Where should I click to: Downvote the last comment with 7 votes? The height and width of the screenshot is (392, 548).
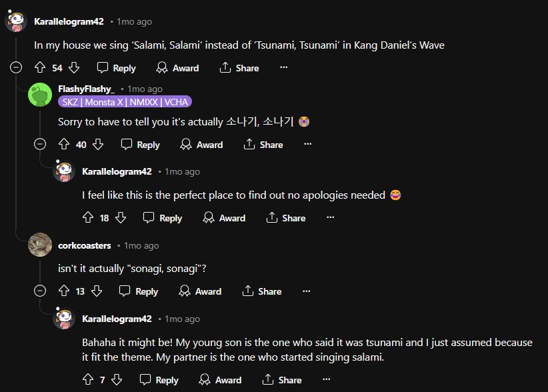click(x=117, y=379)
